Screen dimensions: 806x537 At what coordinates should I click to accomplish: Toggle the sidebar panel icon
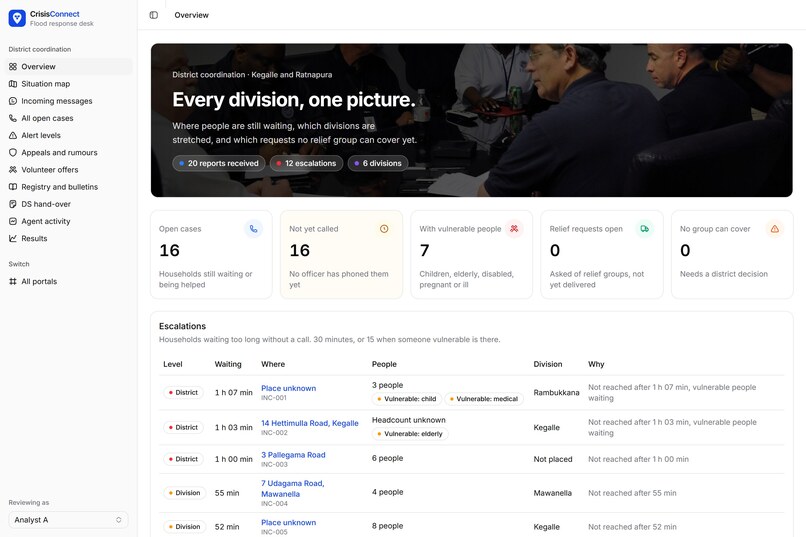[x=154, y=15]
